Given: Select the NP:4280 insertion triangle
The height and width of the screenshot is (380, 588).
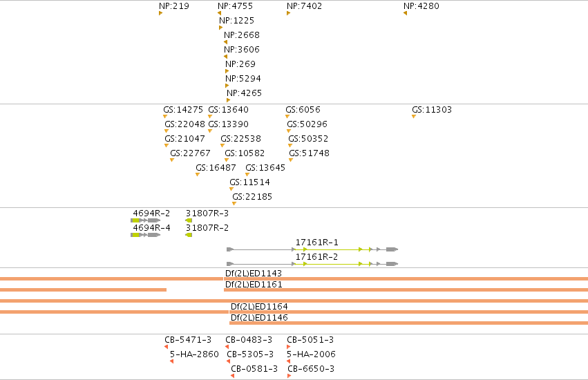Looking at the screenshot, I should (x=405, y=13).
